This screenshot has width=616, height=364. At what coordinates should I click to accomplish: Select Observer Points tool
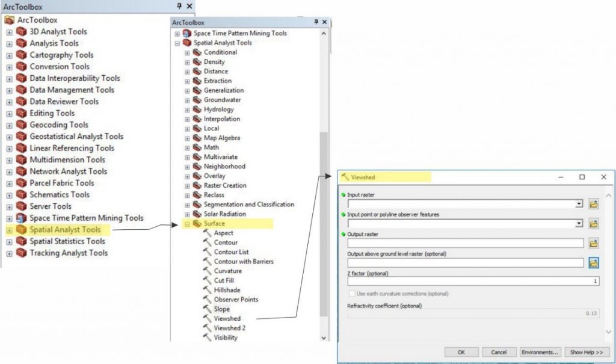(236, 299)
